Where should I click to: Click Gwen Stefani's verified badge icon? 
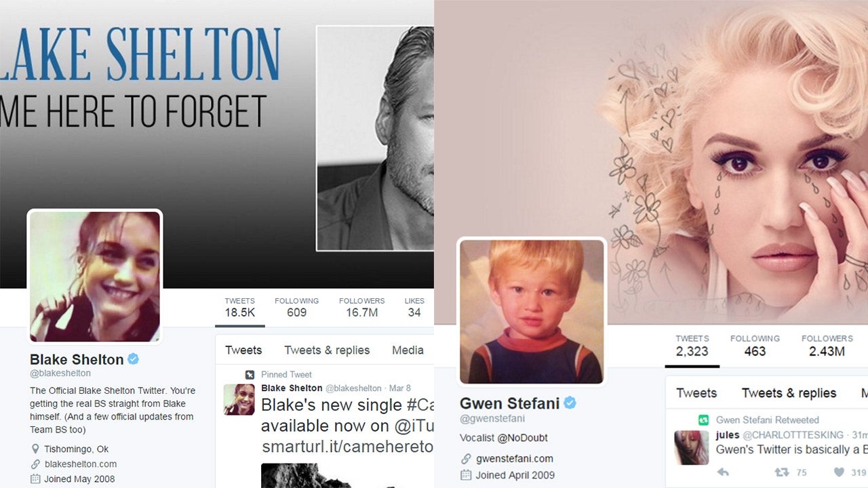point(570,403)
